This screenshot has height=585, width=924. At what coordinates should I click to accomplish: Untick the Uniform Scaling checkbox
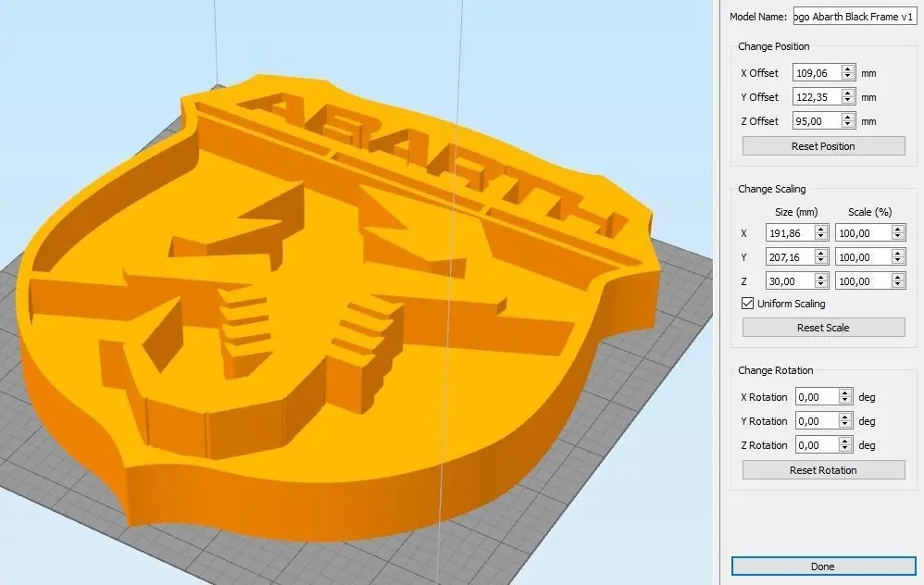tap(747, 304)
